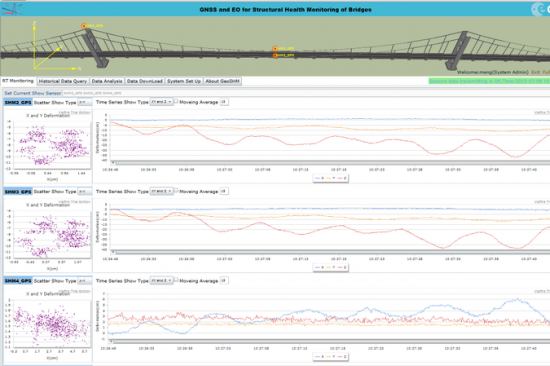Click the green sensors data transmitting status text

tap(489, 81)
